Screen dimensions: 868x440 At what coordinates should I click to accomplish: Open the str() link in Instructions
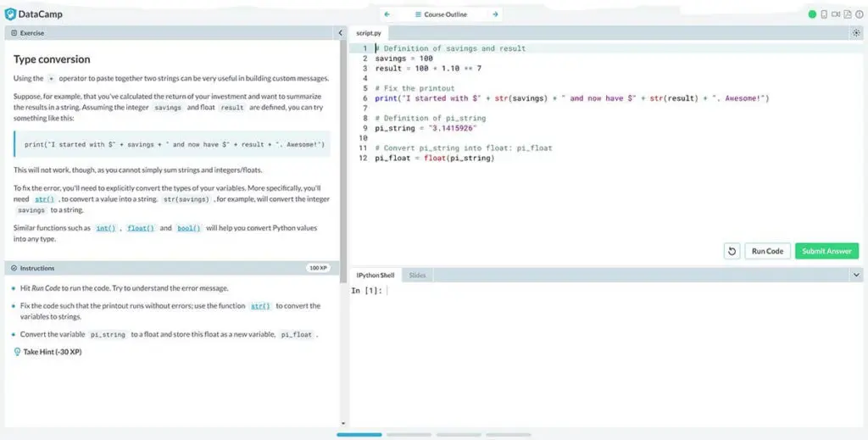260,306
